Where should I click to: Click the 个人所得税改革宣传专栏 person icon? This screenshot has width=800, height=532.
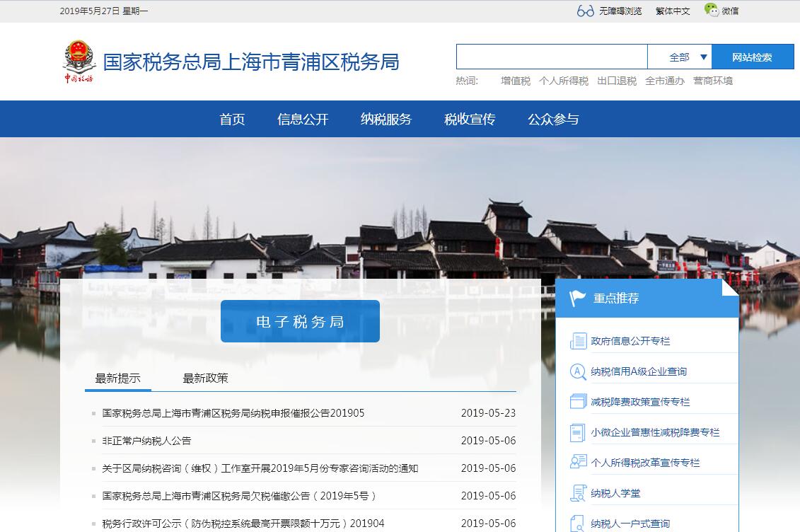point(578,463)
